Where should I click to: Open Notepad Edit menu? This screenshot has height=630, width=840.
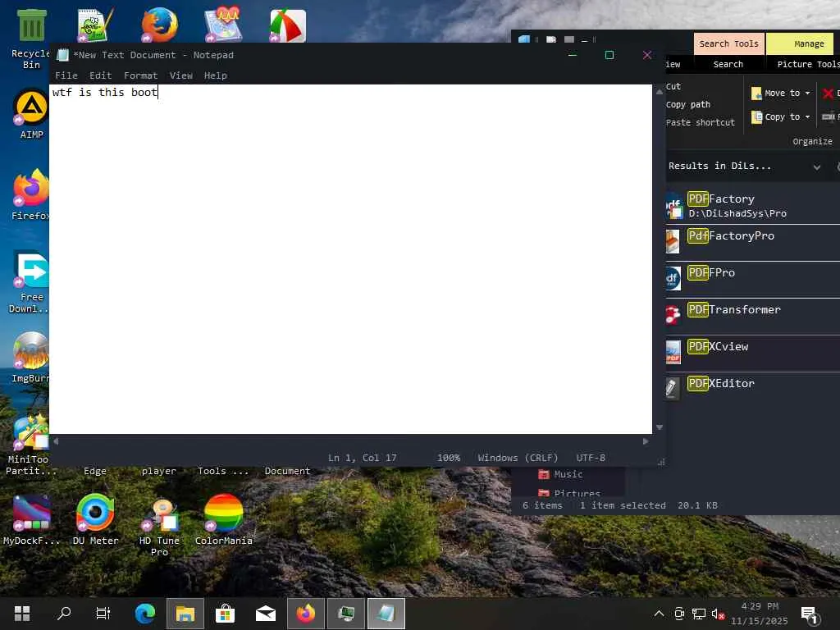coord(100,75)
